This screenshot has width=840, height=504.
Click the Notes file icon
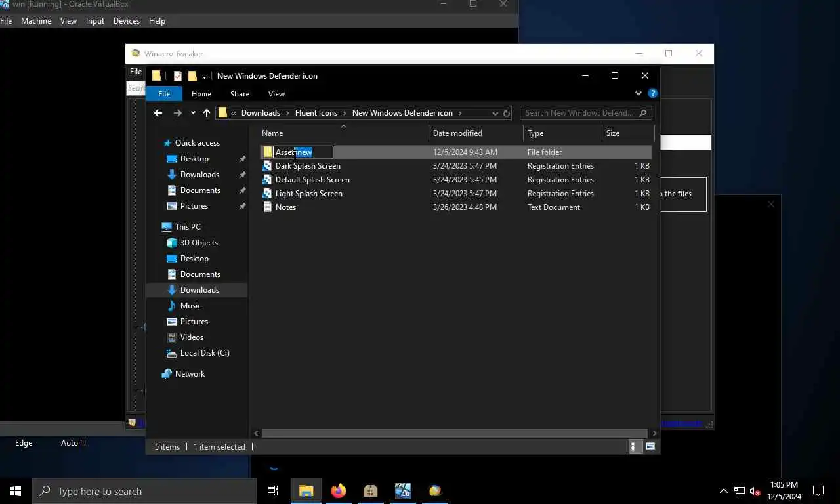[268, 207]
